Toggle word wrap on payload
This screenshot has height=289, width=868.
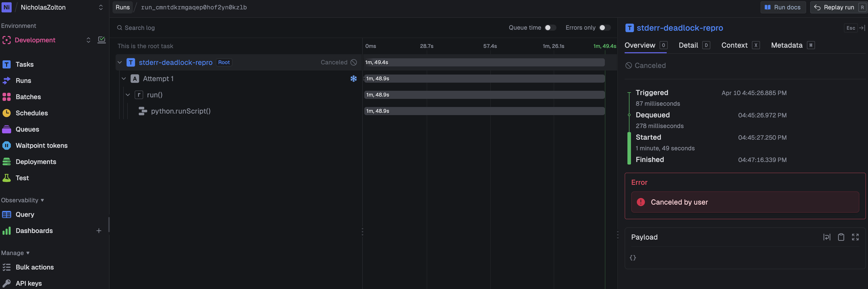(x=827, y=237)
